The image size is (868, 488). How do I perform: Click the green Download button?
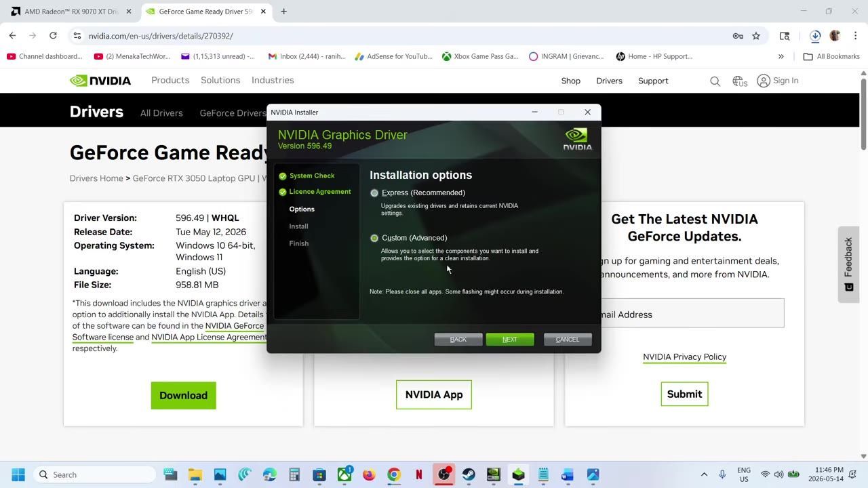coord(183,395)
